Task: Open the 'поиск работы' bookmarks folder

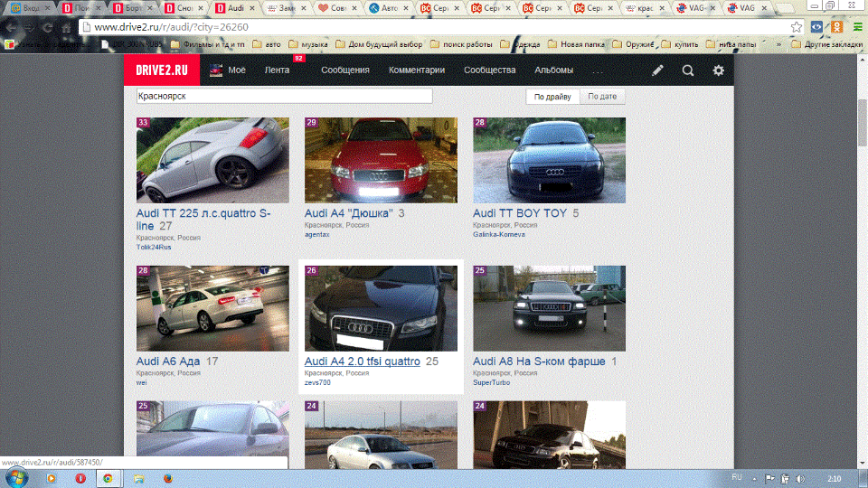Action: 461,44
